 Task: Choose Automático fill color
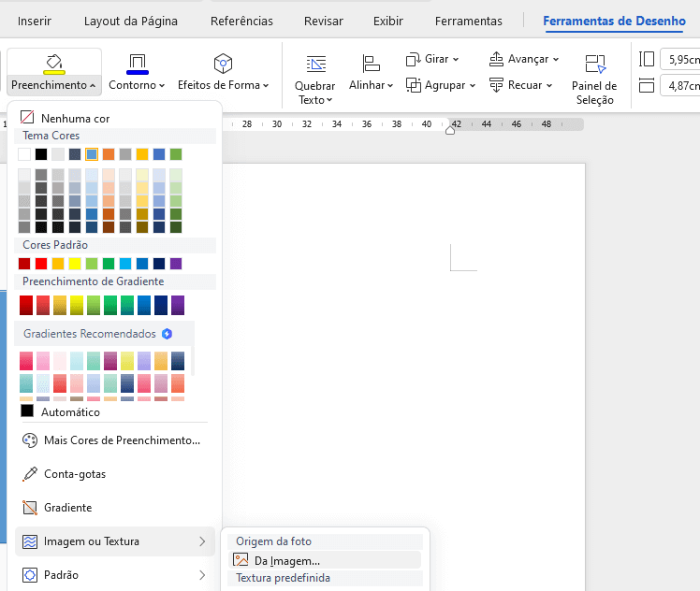(70, 411)
